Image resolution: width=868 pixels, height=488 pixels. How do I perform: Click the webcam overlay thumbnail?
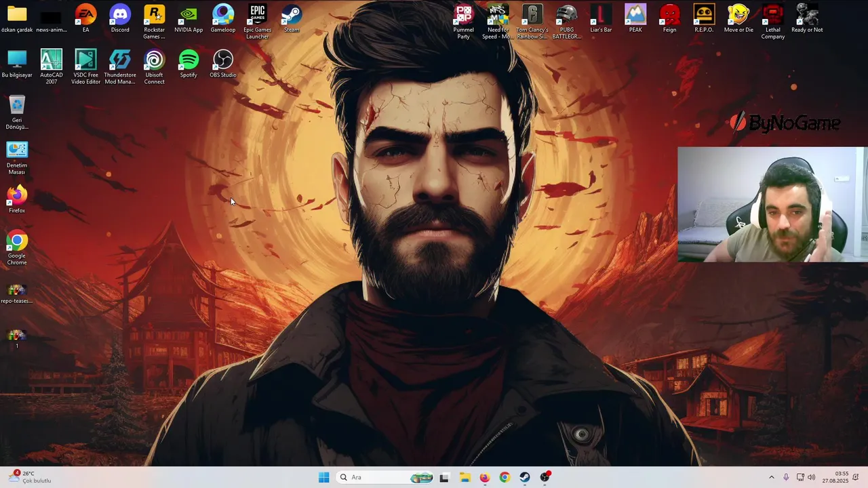coord(772,204)
